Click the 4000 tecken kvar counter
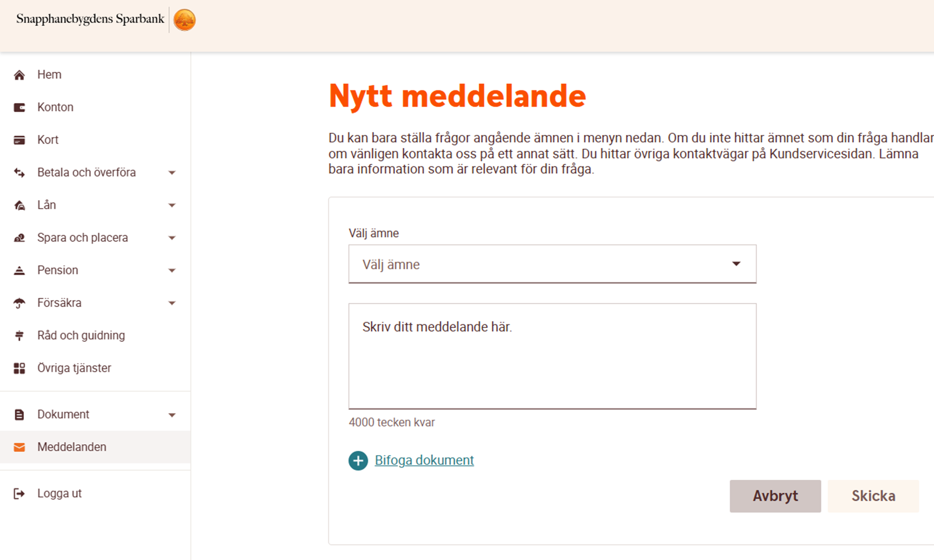This screenshot has height=560, width=934. tap(392, 422)
